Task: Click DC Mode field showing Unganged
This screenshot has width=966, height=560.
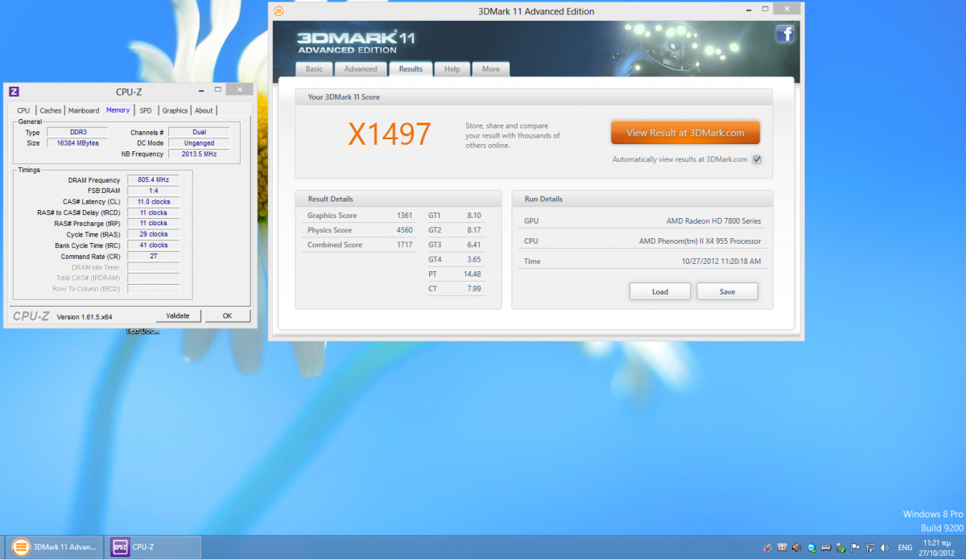Action: pos(198,143)
